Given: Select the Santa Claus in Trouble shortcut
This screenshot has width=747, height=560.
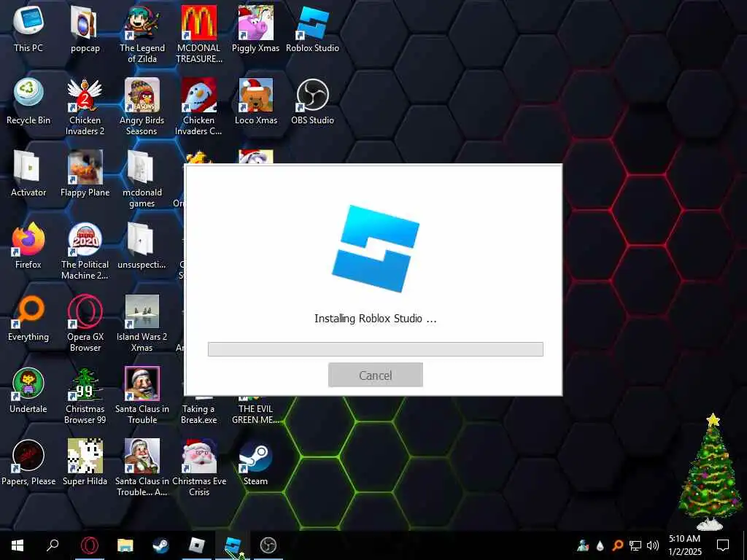Looking at the screenshot, I should [142, 396].
